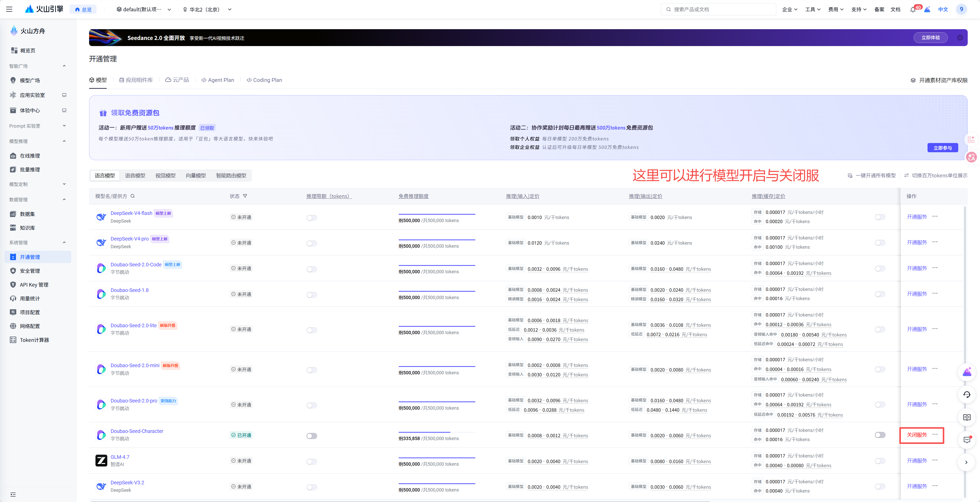
Task: Focus the 搜索产品或文档 search field
Action: coord(718,9)
